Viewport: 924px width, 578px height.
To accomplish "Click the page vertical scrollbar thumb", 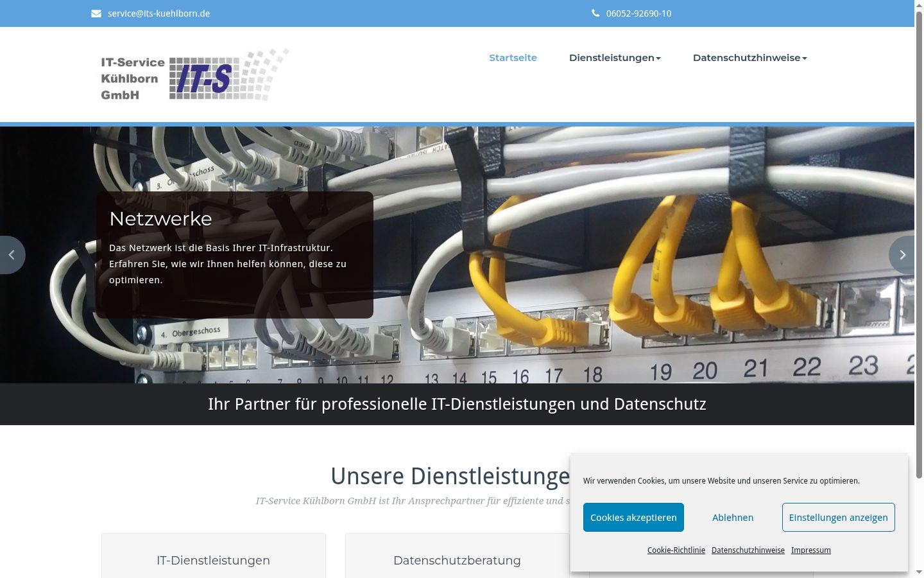I will (x=919, y=244).
